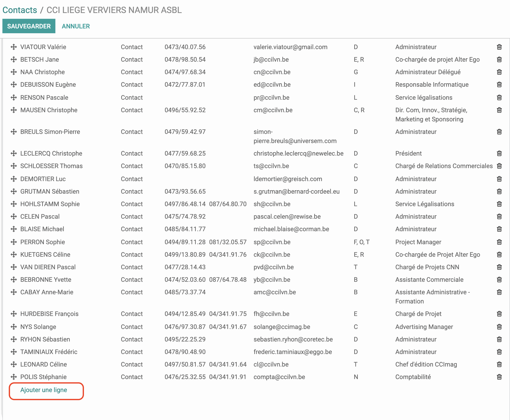Open job title Administrateur Délégué
Screen dimensions: 510x420
(428, 72)
